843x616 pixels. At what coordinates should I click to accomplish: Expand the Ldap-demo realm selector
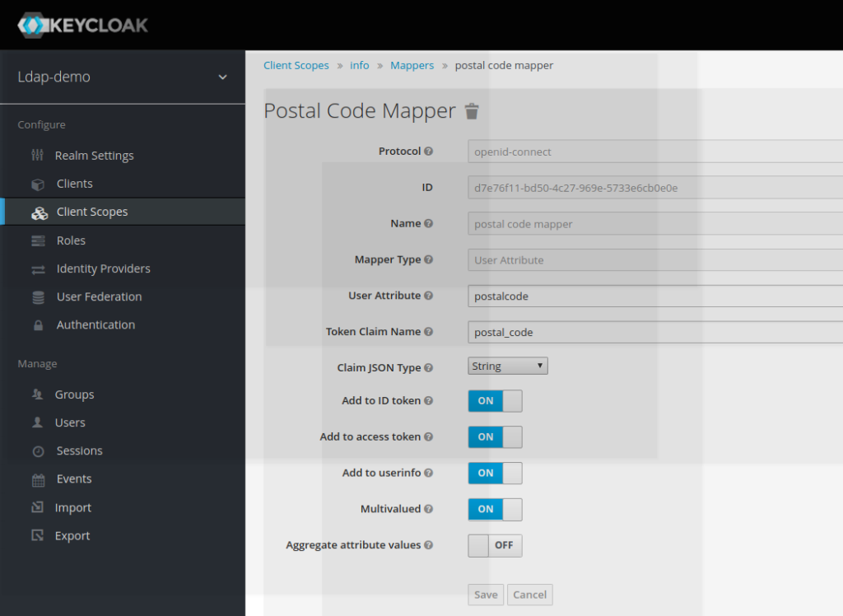click(123, 77)
